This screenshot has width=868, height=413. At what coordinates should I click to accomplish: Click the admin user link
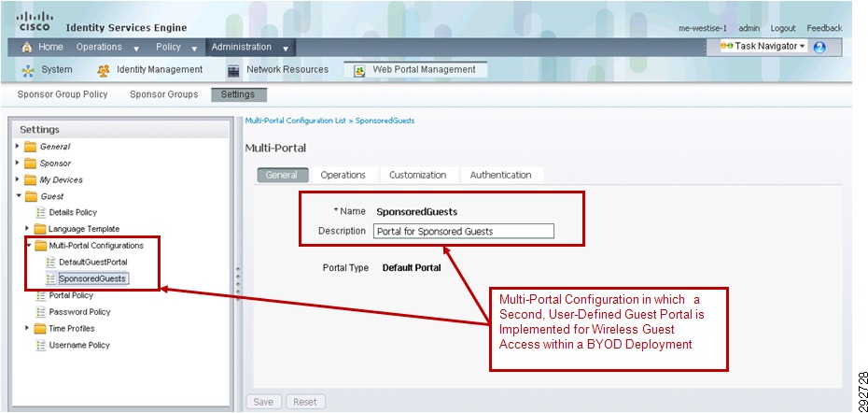[x=749, y=28]
